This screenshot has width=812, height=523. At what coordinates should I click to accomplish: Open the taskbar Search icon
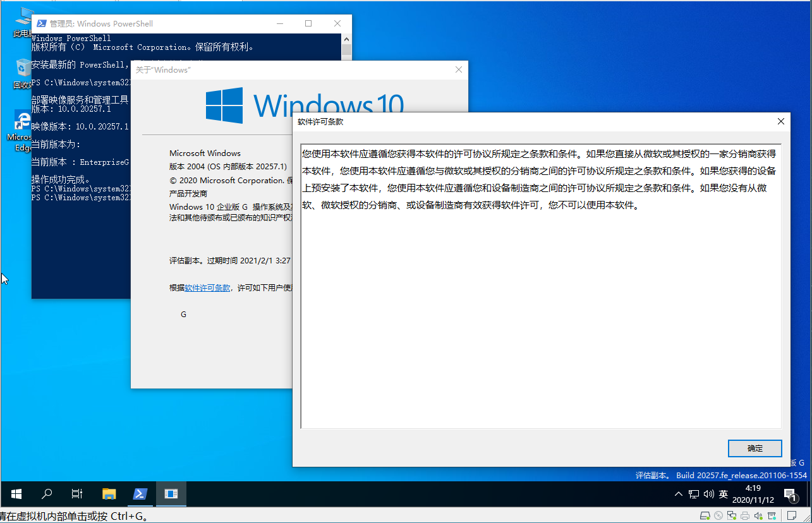47,494
